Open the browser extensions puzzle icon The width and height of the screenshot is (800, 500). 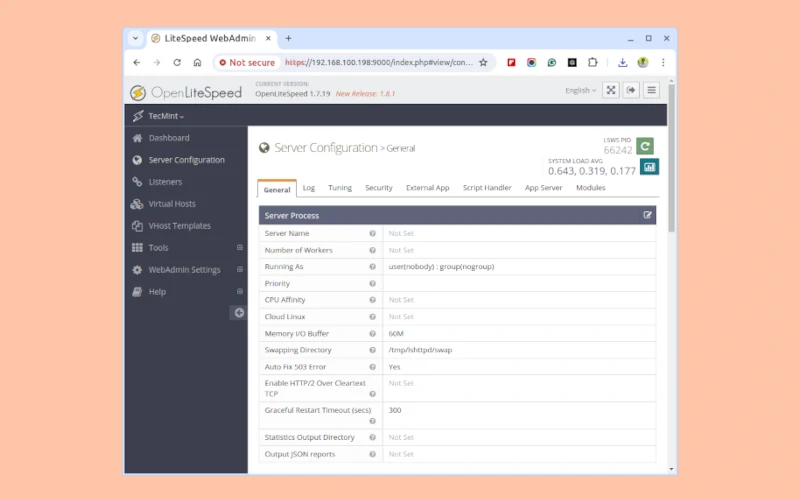tap(592, 62)
